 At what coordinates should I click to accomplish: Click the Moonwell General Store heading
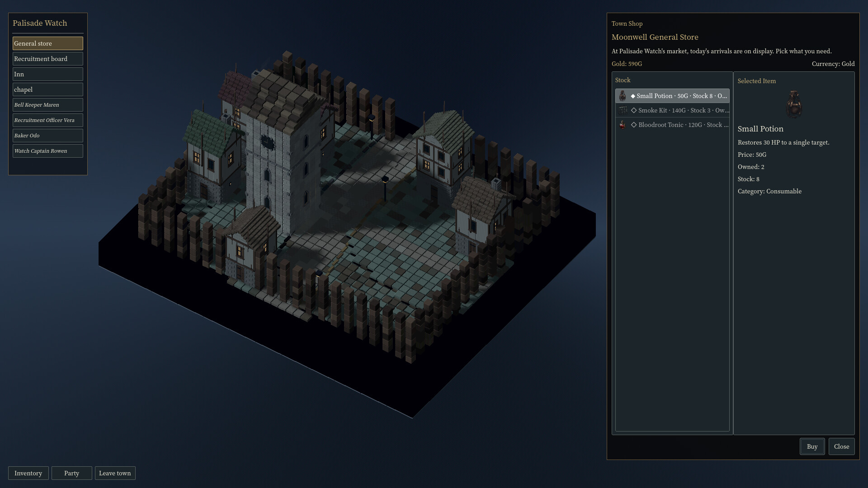click(655, 37)
